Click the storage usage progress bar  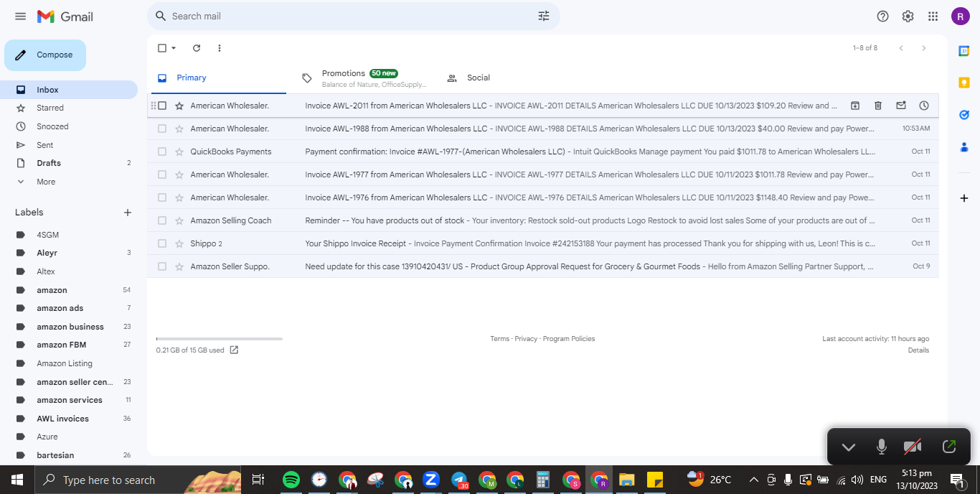click(x=220, y=338)
